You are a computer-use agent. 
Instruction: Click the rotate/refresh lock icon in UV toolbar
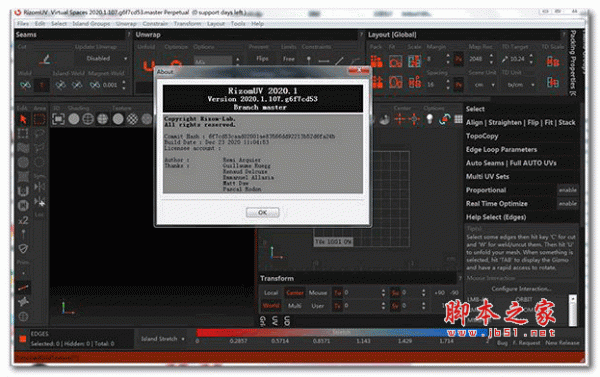coord(444,119)
